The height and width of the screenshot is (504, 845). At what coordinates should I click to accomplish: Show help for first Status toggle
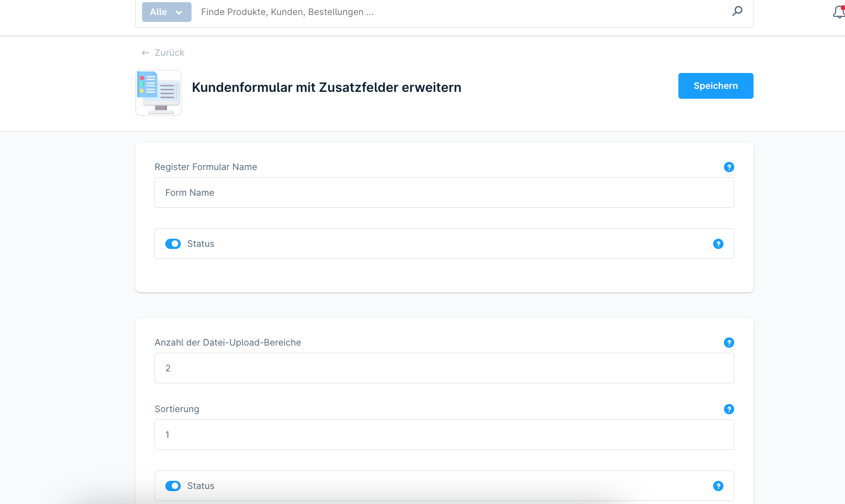point(718,244)
